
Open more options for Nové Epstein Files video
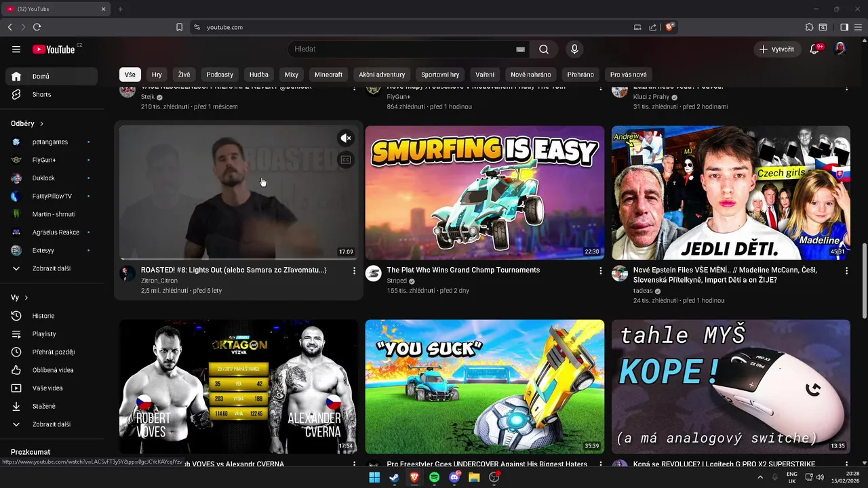[x=846, y=270]
